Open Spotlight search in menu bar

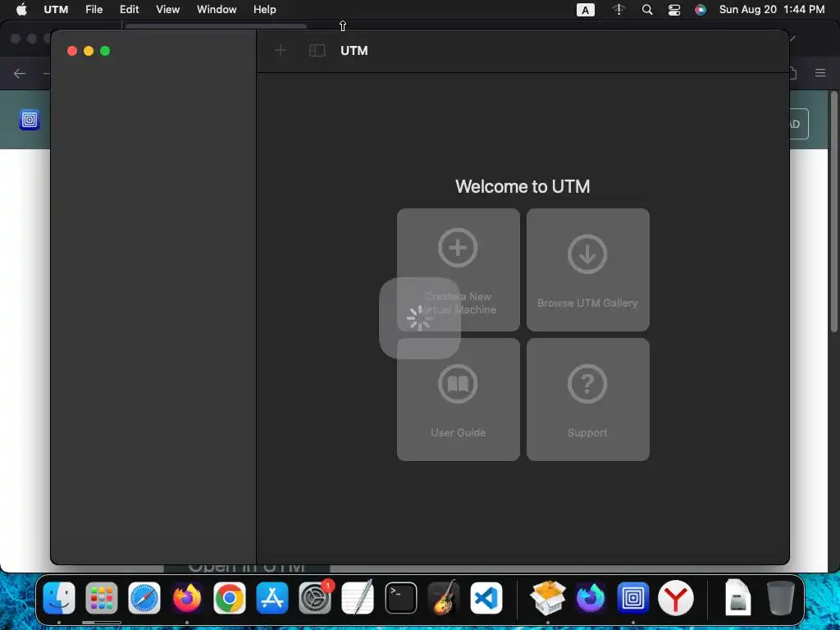pos(647,10)
